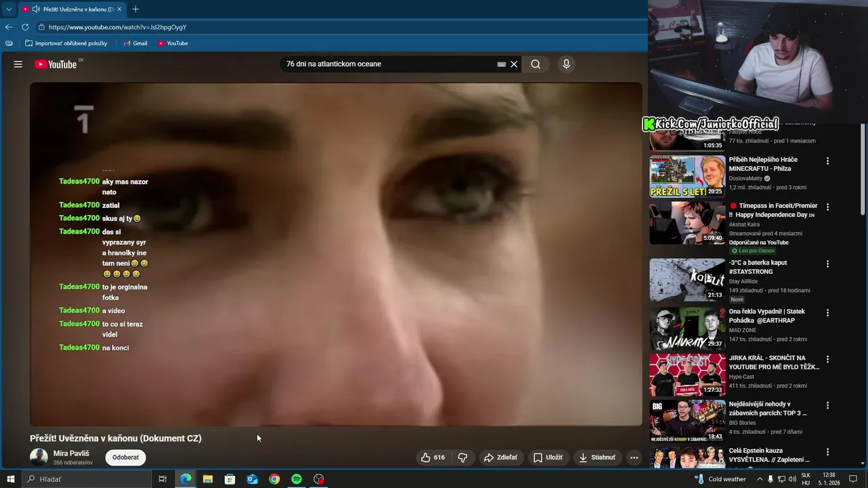Open Importovať obľúbené položky bookmark
The width and height of the screenshot is (868, 488).
(66, 43)
